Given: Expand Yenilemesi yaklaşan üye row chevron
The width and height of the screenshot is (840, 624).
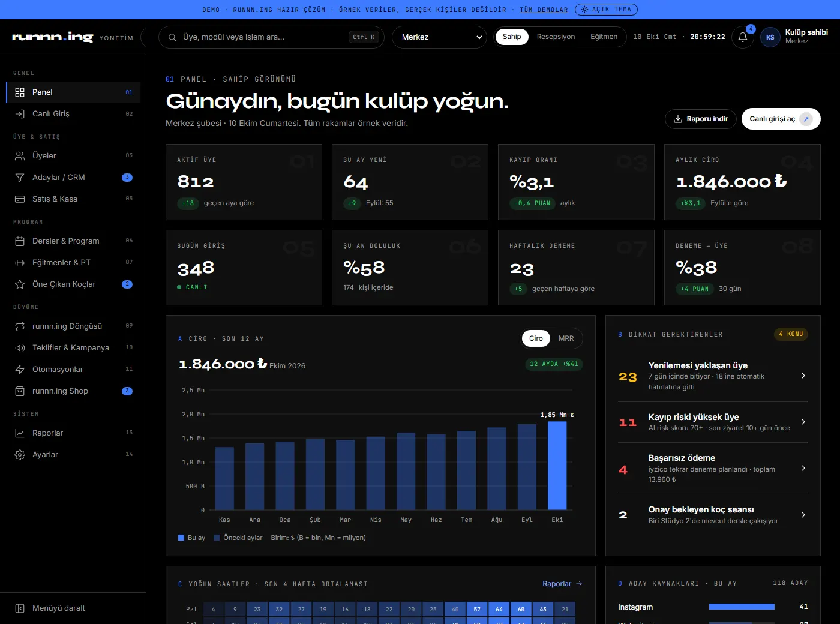Looking at the screenshot, I should (803, 376).
